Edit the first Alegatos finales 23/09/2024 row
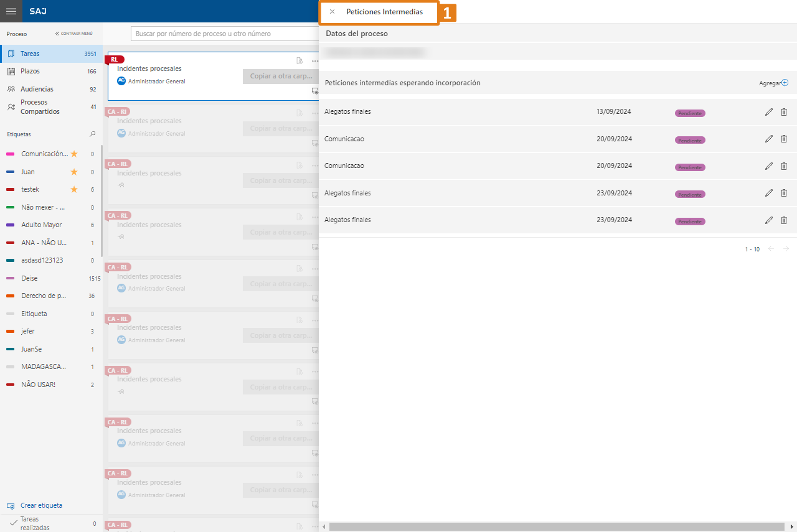Screen dimensions: 797x532 point(769,193)
